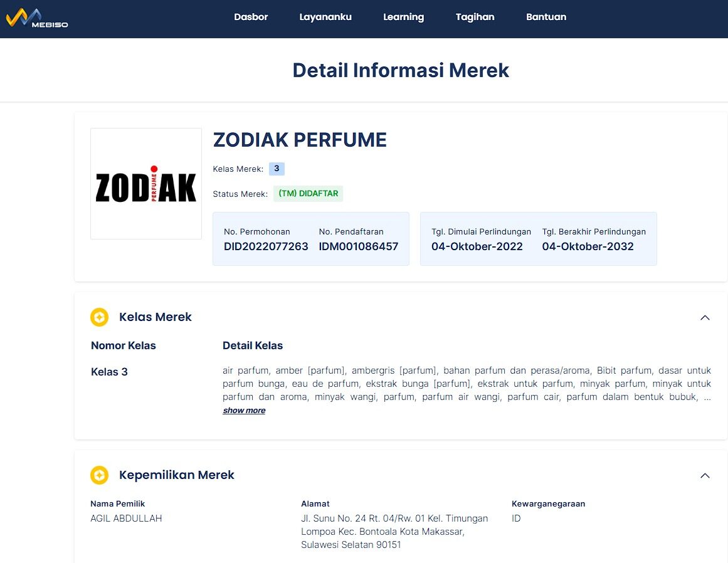This screenshot has height=563, width=728.
Task: Open the Bantuan help menu
Action: [x=546, y=17]
